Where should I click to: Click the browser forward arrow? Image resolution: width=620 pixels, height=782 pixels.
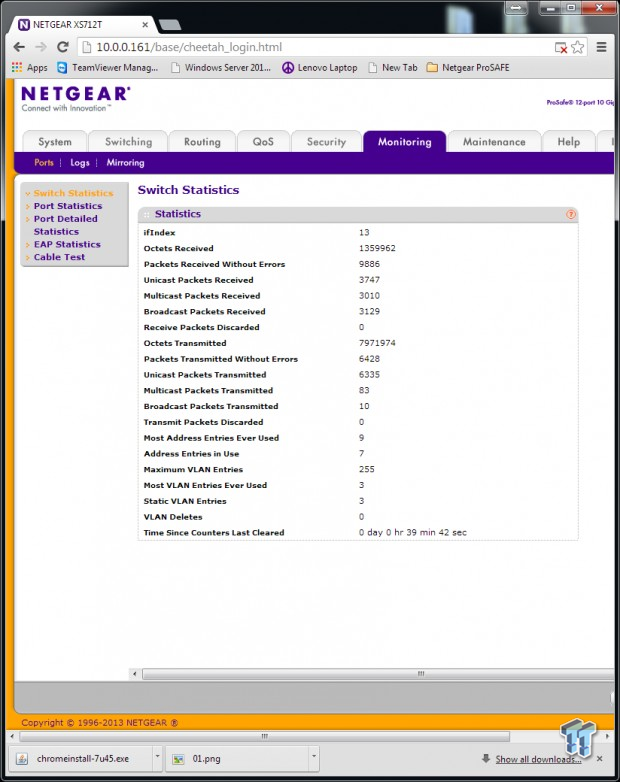(x=41, y=47)
